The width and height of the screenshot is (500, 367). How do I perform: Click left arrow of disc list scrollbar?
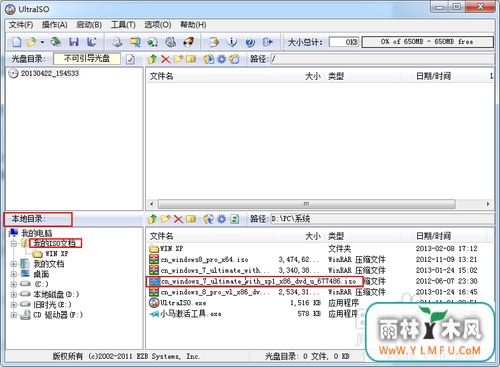[x=152, y=204]
